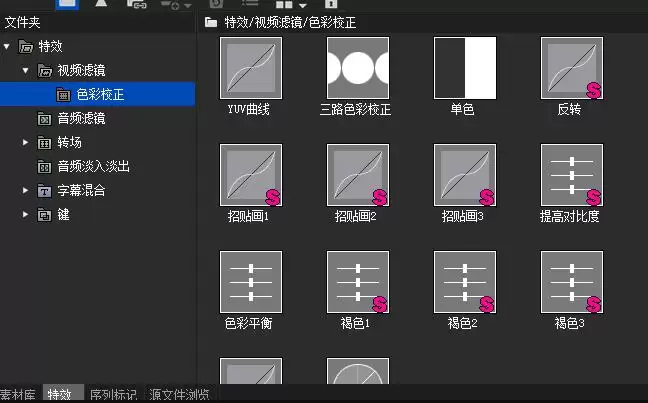Switch to the 素材库 tab
Image resolution: width=648 pixels, height=403 pixels.
coord(18,394)
